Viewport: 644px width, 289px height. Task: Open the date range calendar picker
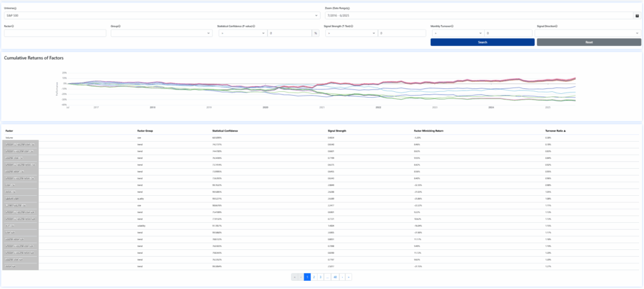[x=637, y=15]
